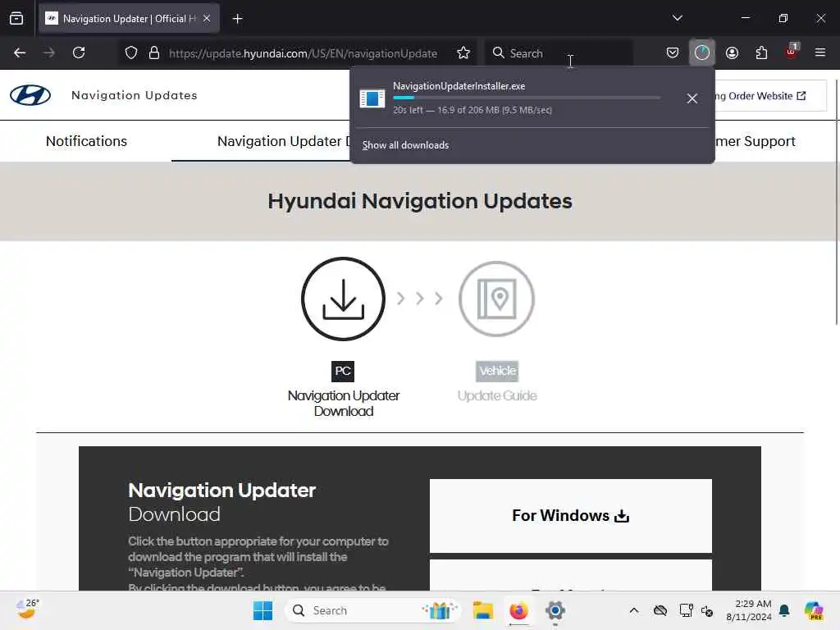Expand the list all tabs chevron

pyautogui.click(x=677, y=18)
